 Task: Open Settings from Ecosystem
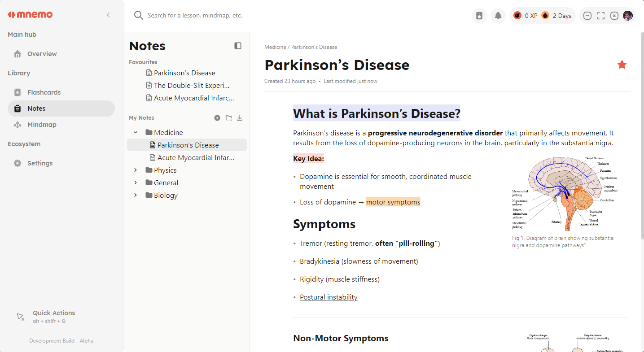pyautogui.click(x=61, y=163)
